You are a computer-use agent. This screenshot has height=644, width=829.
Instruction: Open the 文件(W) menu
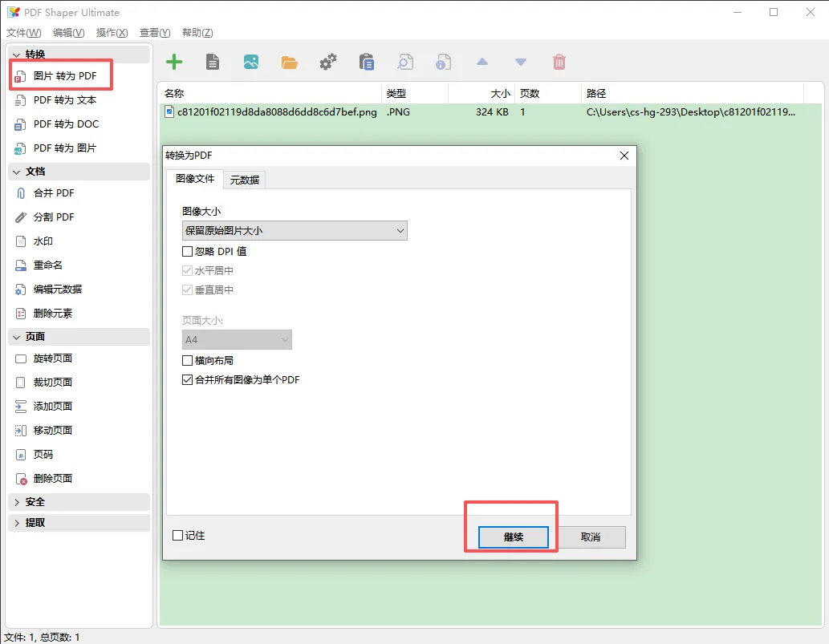24,33
